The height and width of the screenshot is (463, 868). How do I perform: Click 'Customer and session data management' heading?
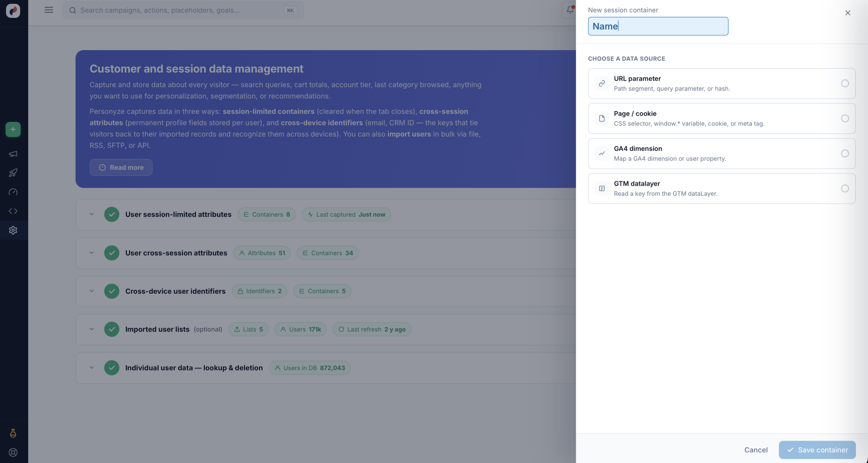point(196,69)
